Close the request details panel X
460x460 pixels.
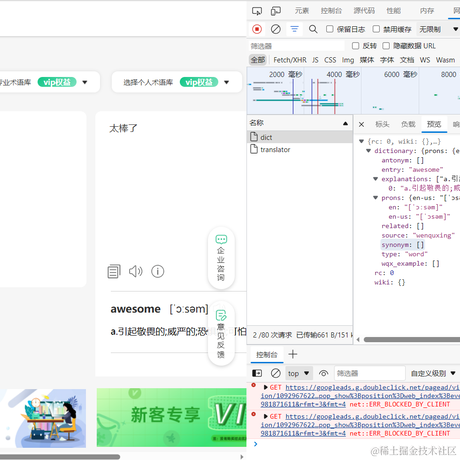361,124
